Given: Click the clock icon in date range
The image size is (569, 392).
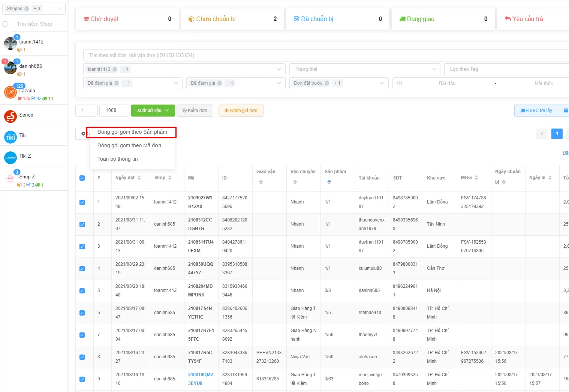Looking at the screenshot, I should coord(400,83).
